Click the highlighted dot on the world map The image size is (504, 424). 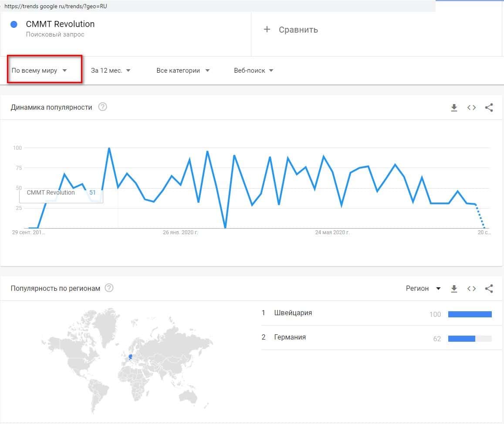point(130,357)
